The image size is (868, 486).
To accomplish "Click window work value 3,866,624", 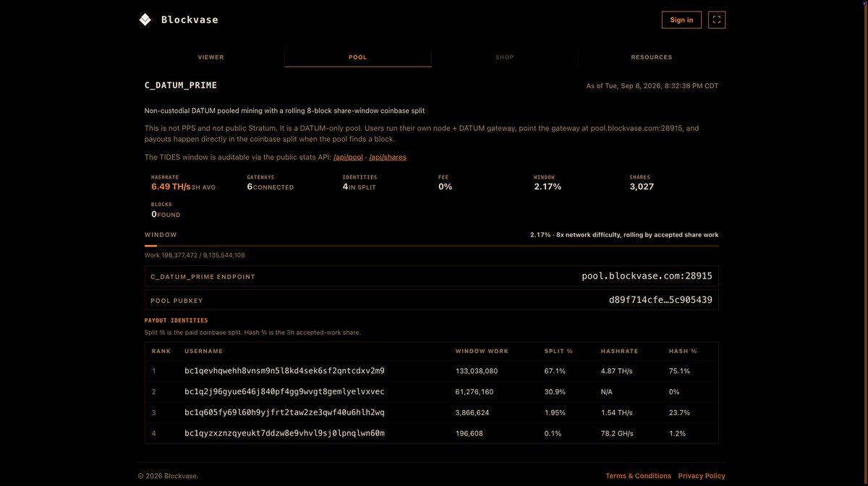I will 472,413.
